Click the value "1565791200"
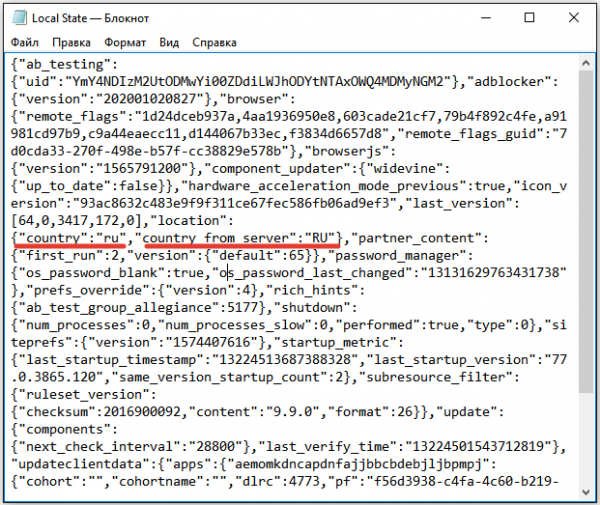 142,169
